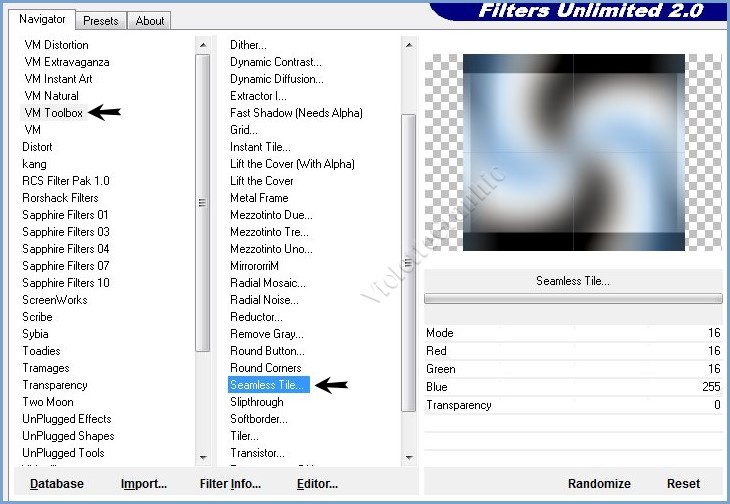Click the filter preview image
730x504 pixels.
click(x=573, y=152)
